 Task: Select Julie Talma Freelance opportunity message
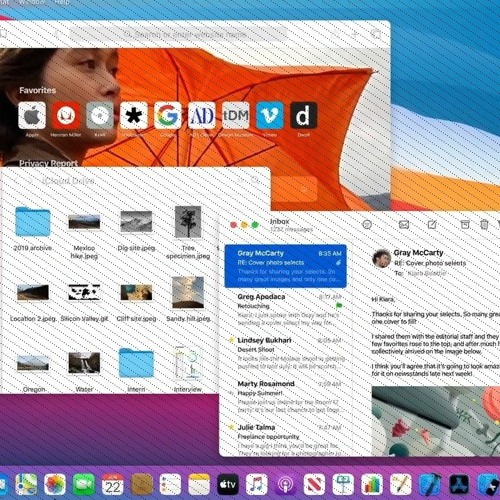tap(286, 439)
